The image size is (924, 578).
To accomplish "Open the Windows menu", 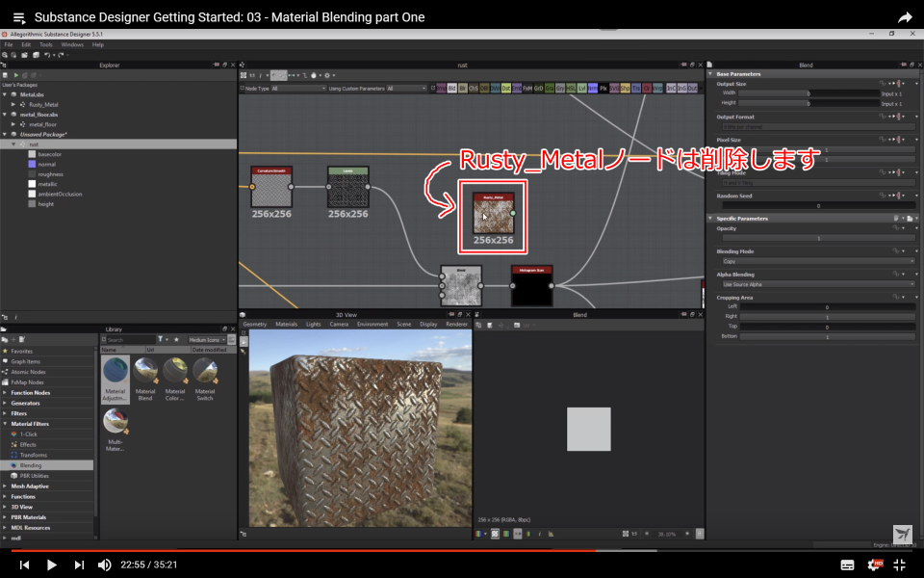I will 72,45.
